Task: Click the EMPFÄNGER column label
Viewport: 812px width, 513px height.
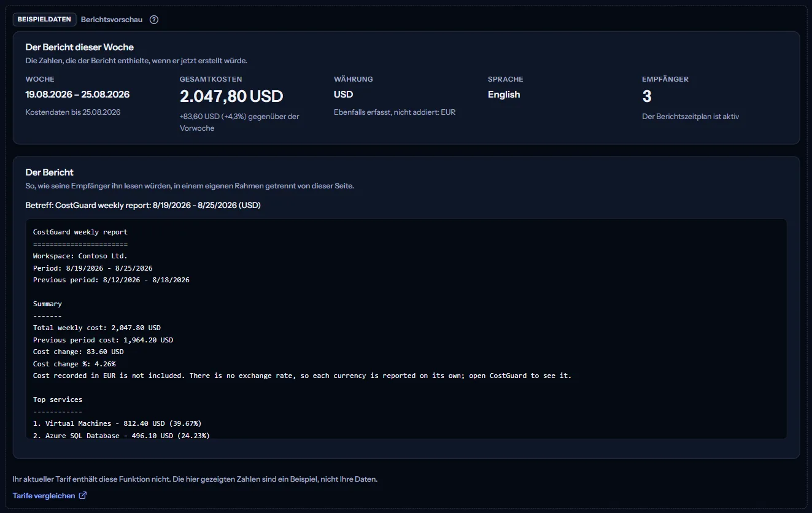Action: 665,79
